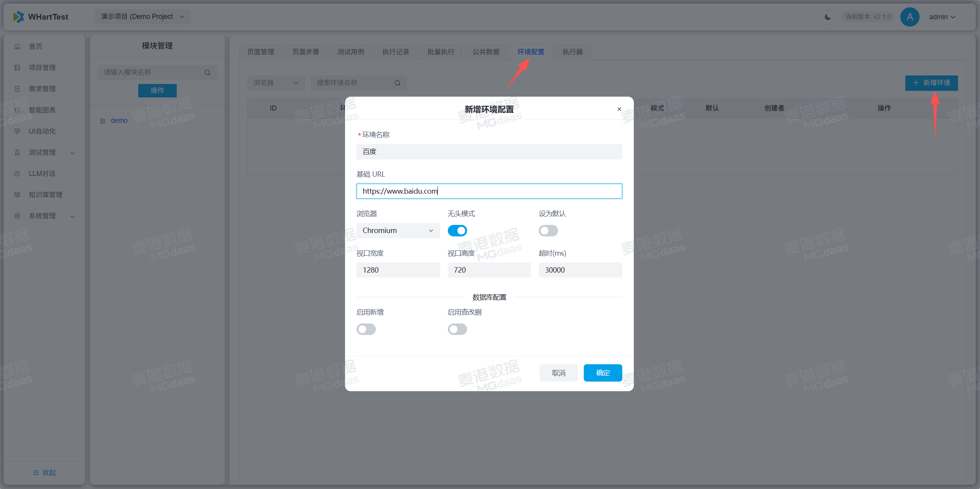This screenshot has width=980, height=489.
Task: Disable the 无头模式 toggle
Action: [457, 231]
